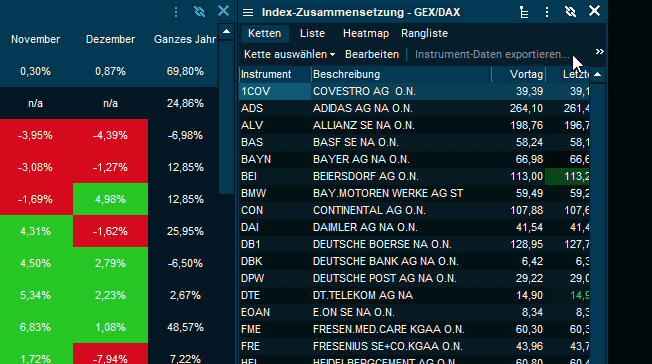The height and width of the screenshot is (364, 652).
Task: Click the Dezember column header
Action: (x=110, y=40)
